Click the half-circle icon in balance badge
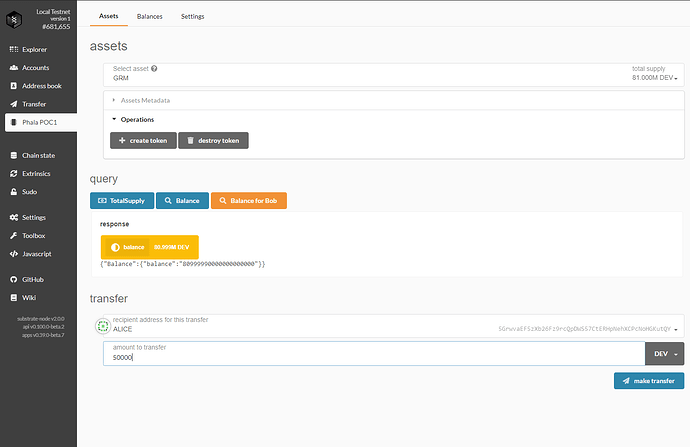This screenshot has width=690, height=447. [x=115, y=247]
